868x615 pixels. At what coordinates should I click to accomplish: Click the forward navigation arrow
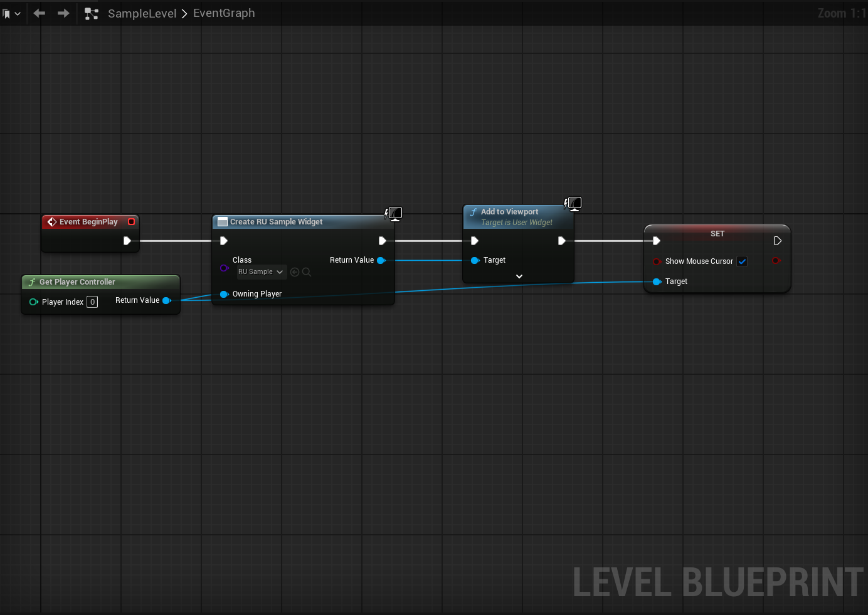(x=63, y=13)
